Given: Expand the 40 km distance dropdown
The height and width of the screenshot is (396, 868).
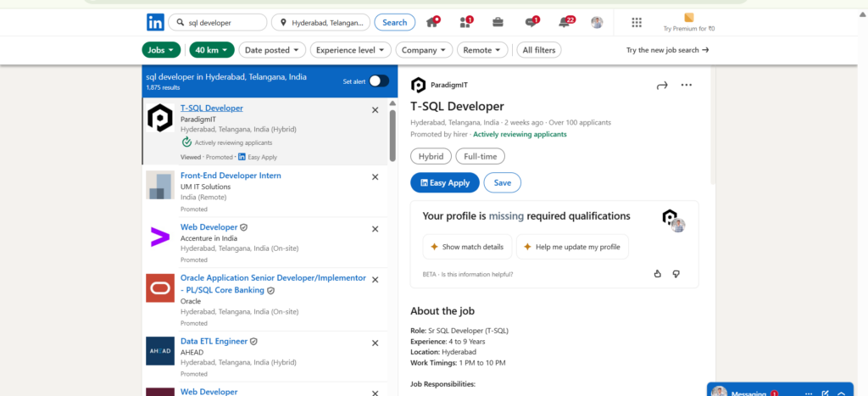Looking at the screenshot, I should coord(212,50).
